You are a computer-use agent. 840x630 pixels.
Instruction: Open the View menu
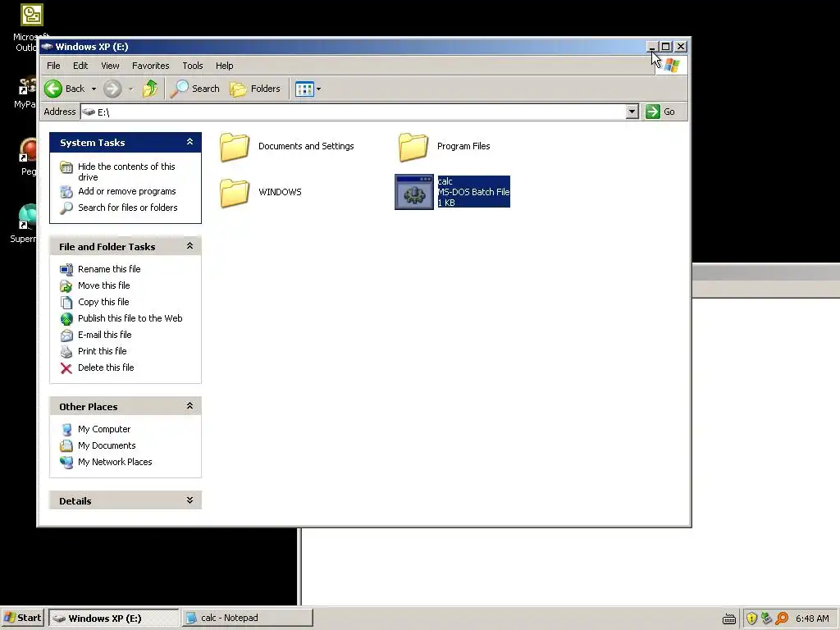point(111,66)
